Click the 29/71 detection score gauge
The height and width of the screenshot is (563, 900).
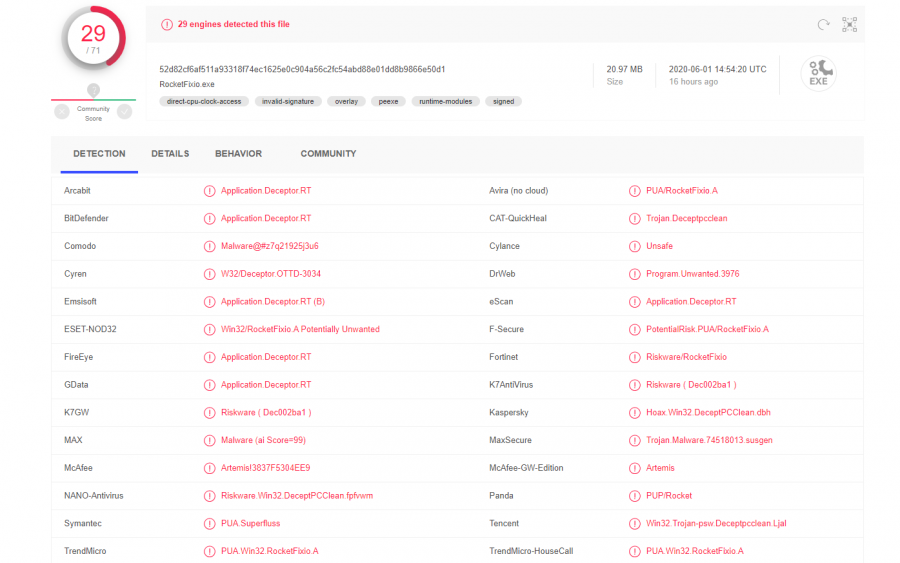(94, 38)
